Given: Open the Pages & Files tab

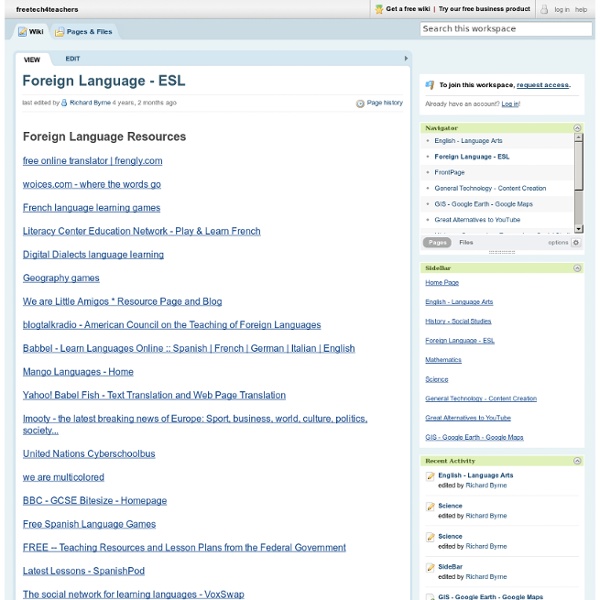Looking at the screenshot, I should (x=84, y=32).
